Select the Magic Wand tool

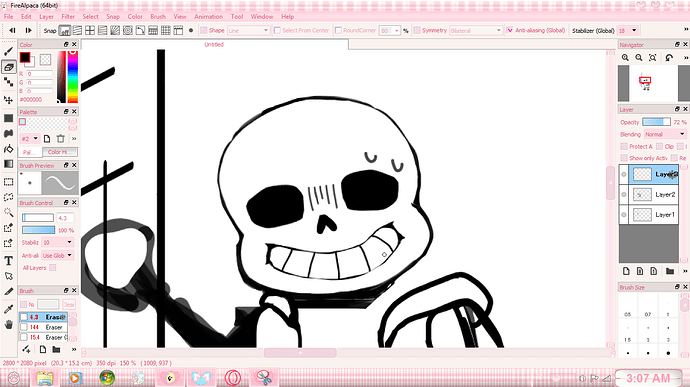[x=8, y=212]
